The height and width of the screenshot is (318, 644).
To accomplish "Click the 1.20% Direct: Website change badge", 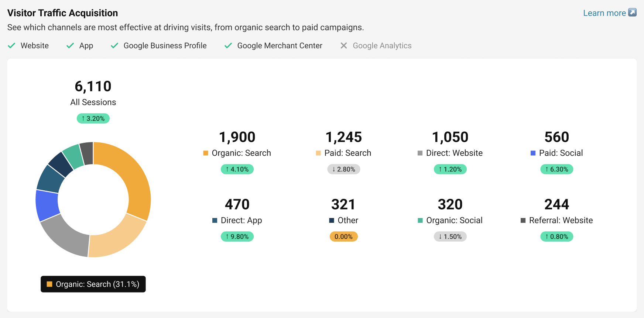I will tap(450, 169).
